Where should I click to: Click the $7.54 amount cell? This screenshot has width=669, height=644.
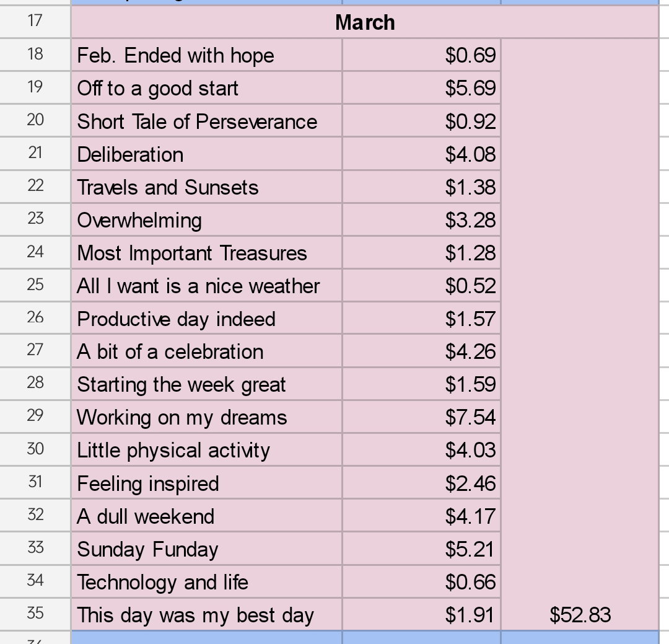tap(422, 417)
